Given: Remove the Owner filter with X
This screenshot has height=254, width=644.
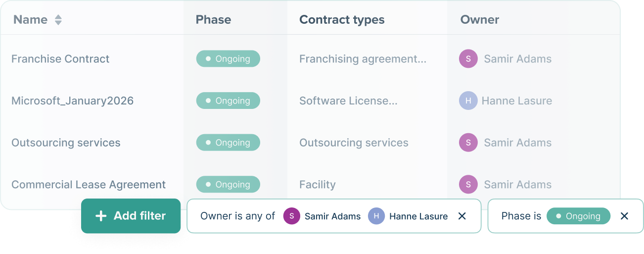Looking at the screenshot, I should [462, 216].
